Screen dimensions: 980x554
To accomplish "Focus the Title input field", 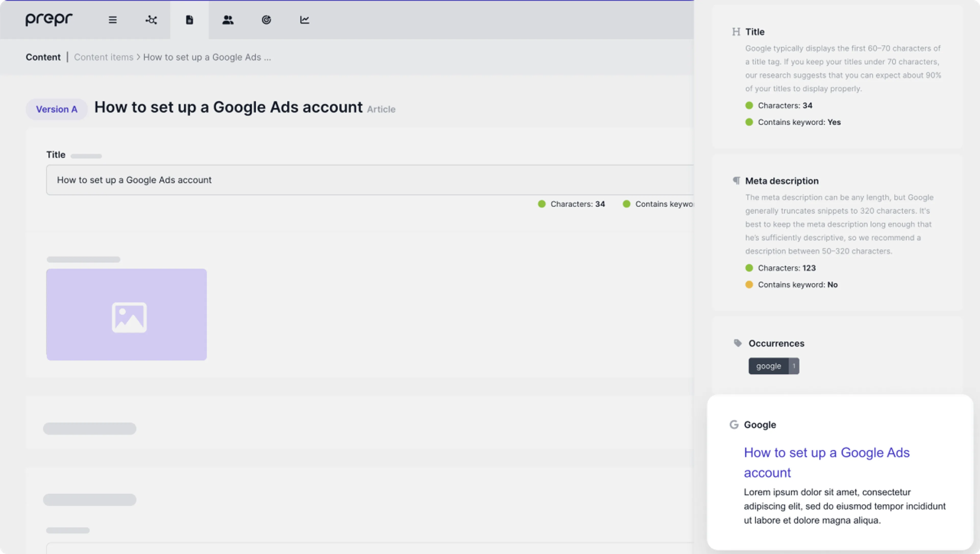I will pos(370,180).
